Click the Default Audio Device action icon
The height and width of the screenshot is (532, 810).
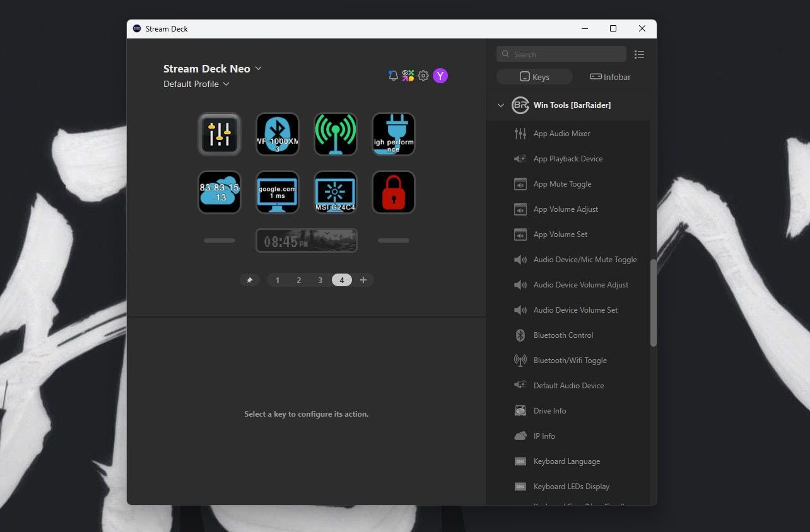point(520,386)
